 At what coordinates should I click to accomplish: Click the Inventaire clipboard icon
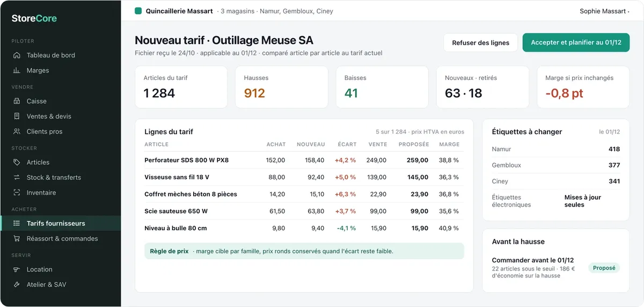[16, 193]
